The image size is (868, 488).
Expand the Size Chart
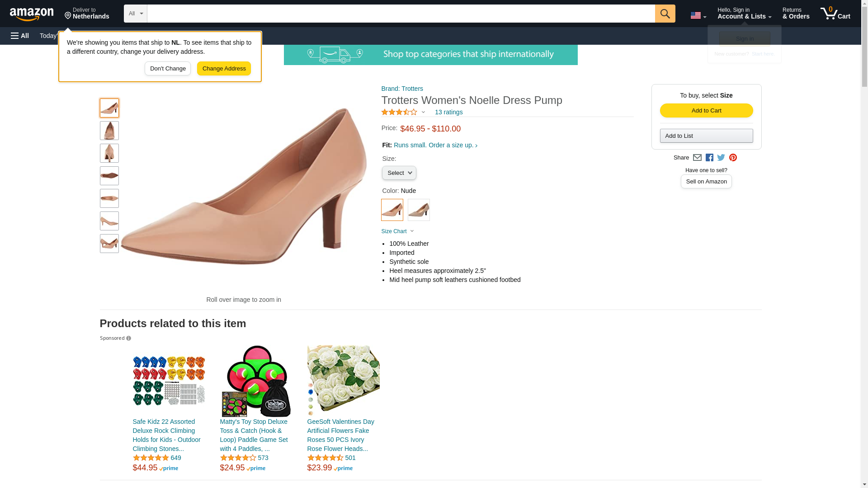[397, 231]
